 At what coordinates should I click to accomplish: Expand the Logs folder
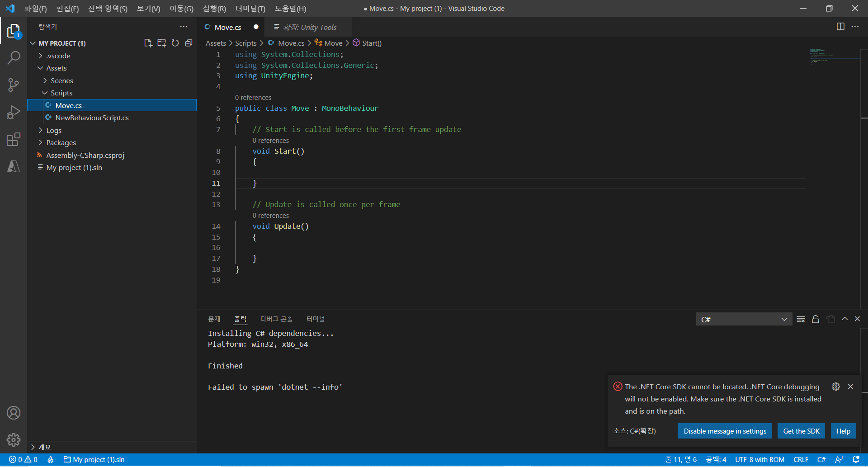coord(112,130)
